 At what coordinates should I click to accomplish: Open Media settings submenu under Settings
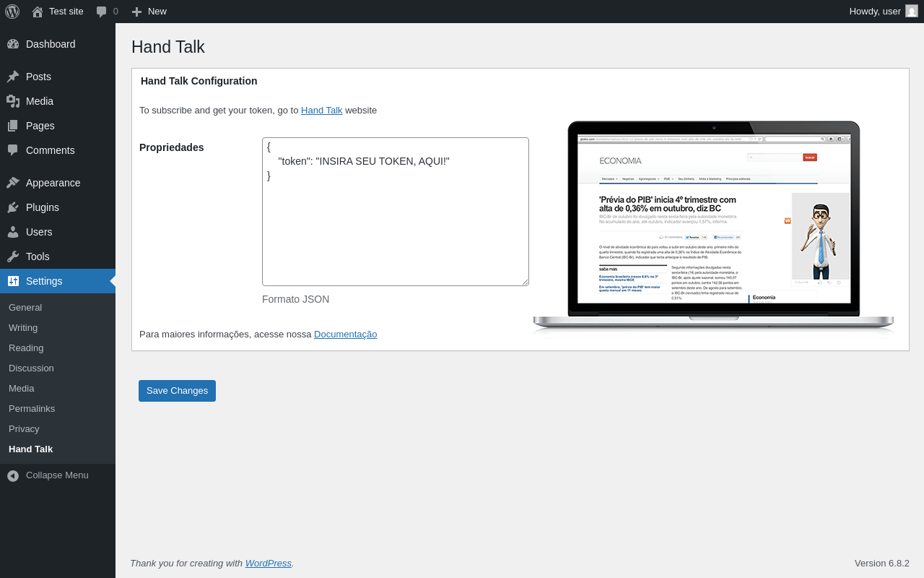pyautogui.click(x=22, y=388)
